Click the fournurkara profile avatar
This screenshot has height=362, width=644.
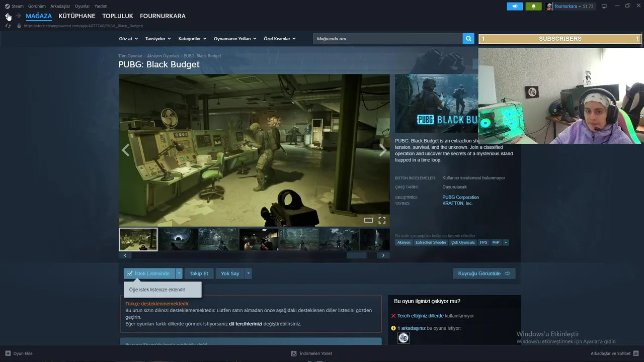[x=549, y=6]
